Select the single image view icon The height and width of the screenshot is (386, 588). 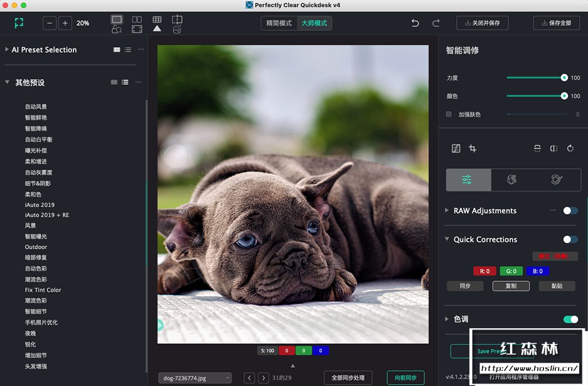pyautogui.click(x=117, y=21)
